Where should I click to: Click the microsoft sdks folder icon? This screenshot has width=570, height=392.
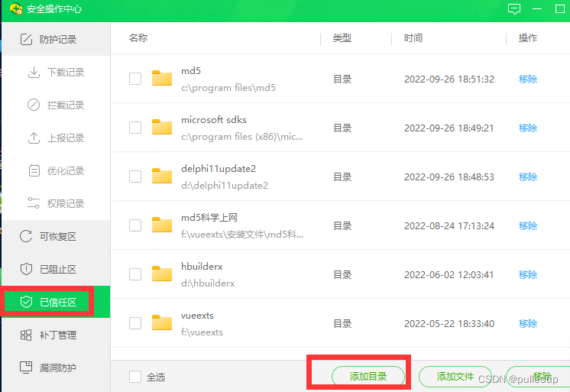click(x=162, y=127)
